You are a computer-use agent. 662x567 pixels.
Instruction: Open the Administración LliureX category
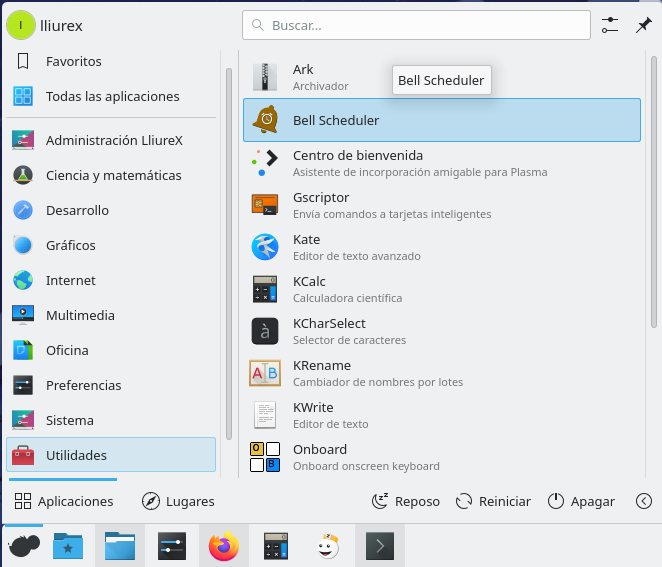pyautogui.click(x=113, y=140)
